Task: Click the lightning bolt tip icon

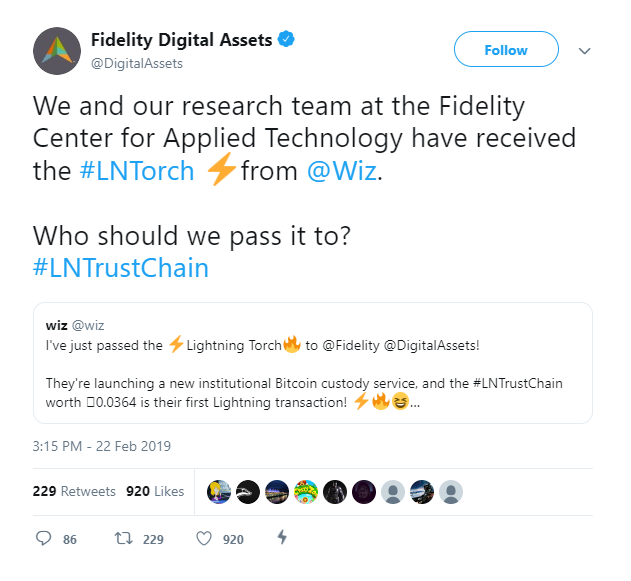Action: pos(282,538)
